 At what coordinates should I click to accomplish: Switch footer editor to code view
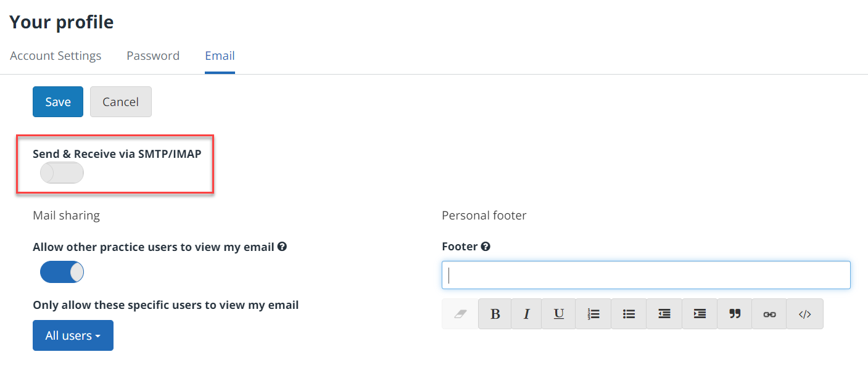pyautogui.click(x=804, y=314)
